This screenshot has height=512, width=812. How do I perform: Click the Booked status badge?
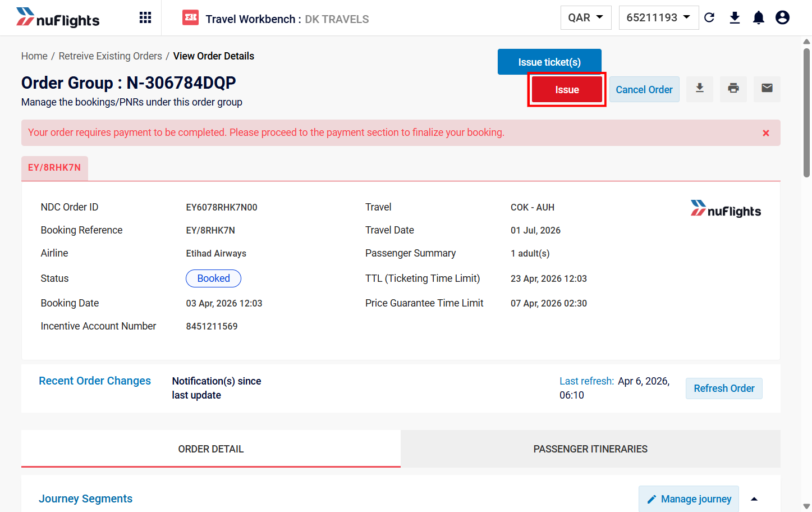213,278
